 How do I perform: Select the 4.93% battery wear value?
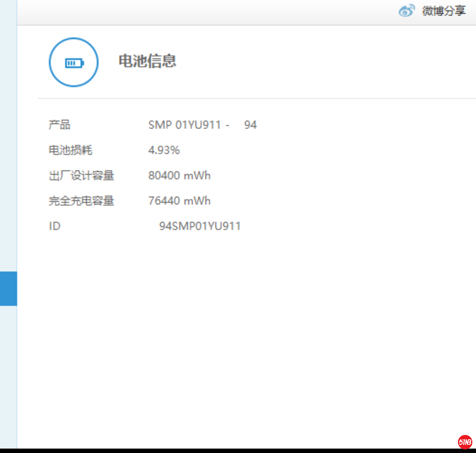tap(164, 150)
